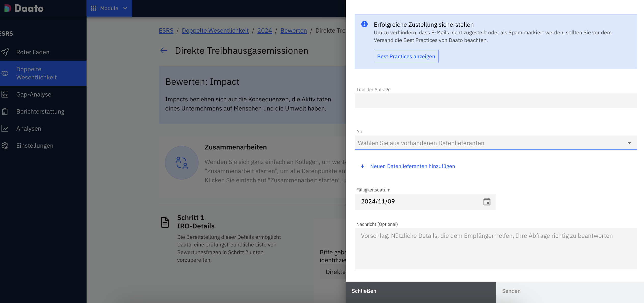Click into Titel der Abfrage field

(x=496, y=101)
